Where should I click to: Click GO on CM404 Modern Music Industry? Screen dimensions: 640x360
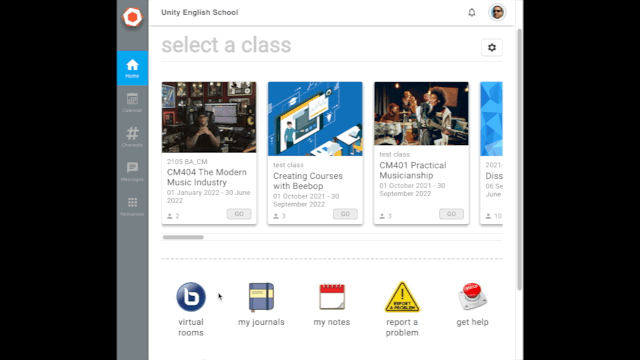239,214
